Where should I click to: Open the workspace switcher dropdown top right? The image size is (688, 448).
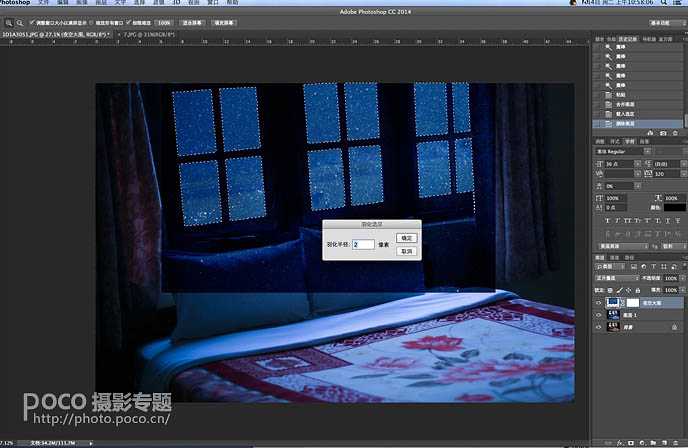pyautogui.click(x=666, y=23)
